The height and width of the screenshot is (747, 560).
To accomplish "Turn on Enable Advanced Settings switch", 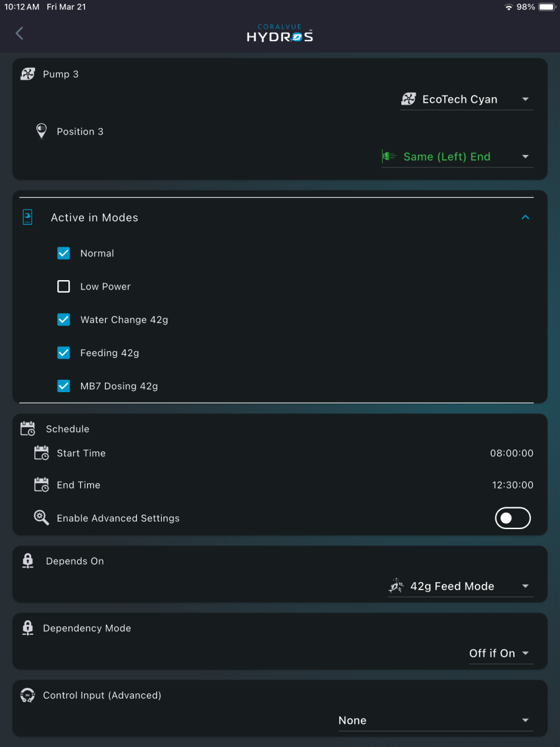I will (513, 518).
